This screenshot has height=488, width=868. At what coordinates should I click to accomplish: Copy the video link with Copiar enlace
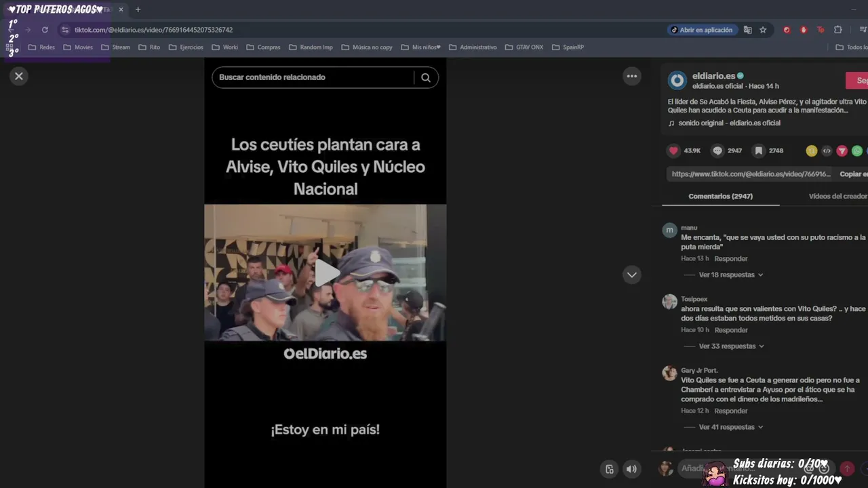pos(853,174)
